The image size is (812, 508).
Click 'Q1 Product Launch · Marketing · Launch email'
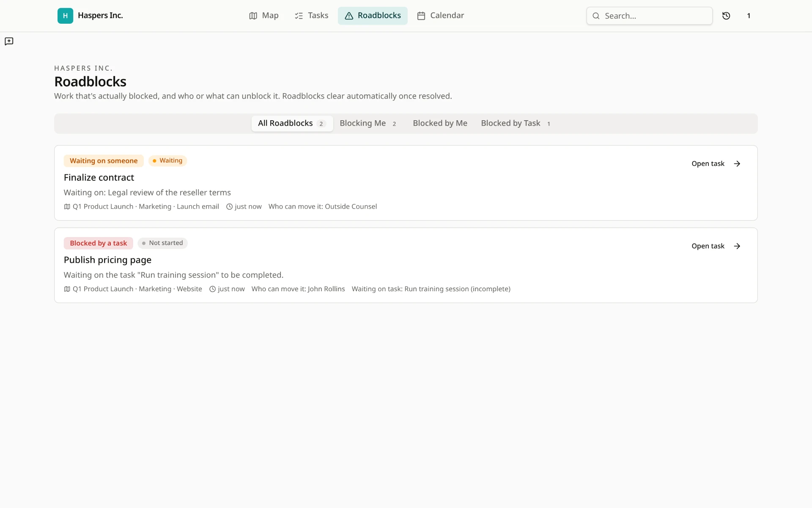pyautogui.click(x=146, y=207)
